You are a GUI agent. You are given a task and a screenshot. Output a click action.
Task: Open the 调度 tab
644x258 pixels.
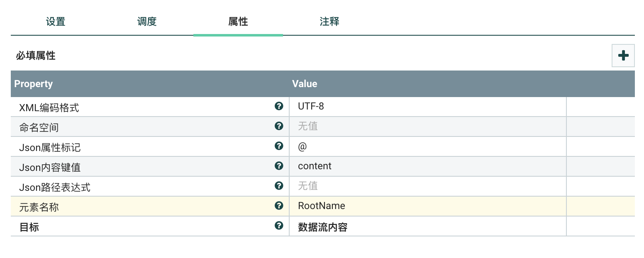point(147,22)
